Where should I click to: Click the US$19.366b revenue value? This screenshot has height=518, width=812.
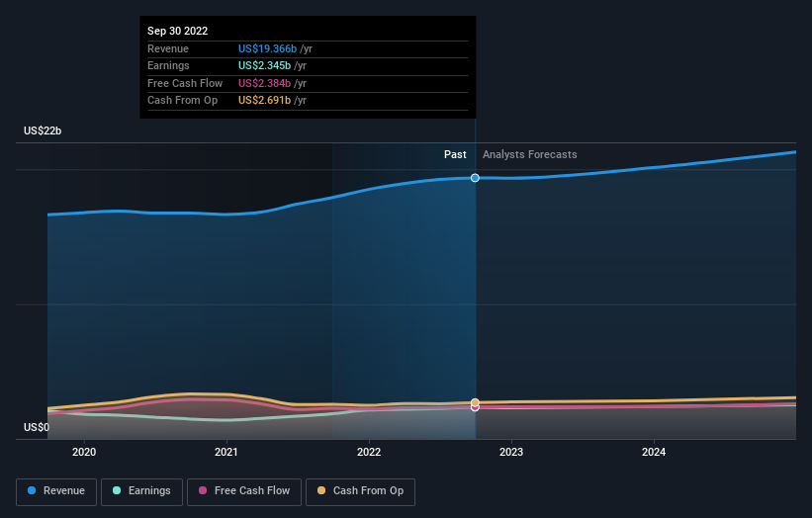(267, 48)
